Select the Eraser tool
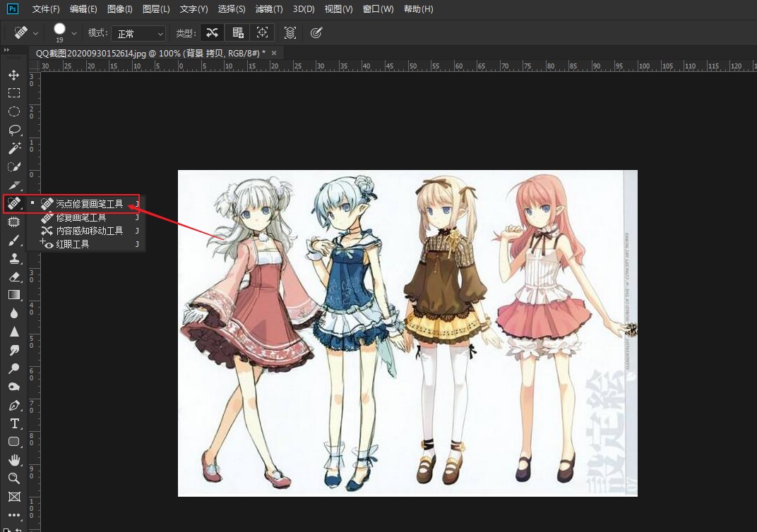 tap(14, 277)
